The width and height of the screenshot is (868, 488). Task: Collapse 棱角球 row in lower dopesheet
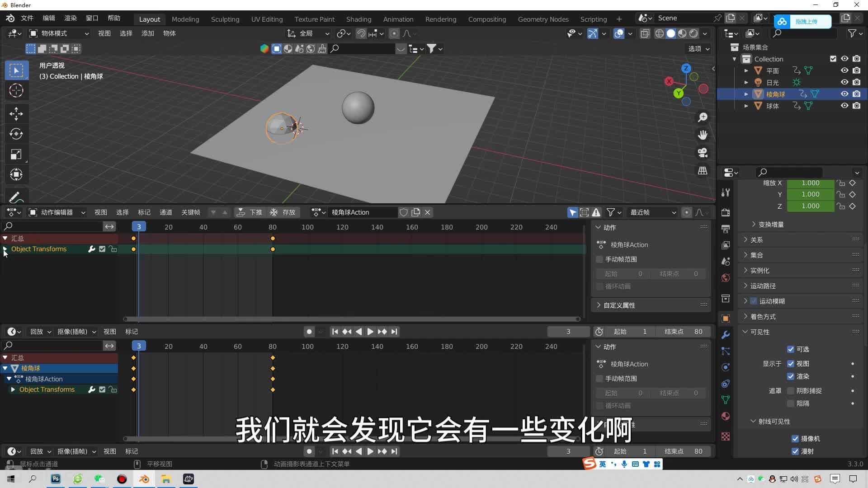[5, 368]
